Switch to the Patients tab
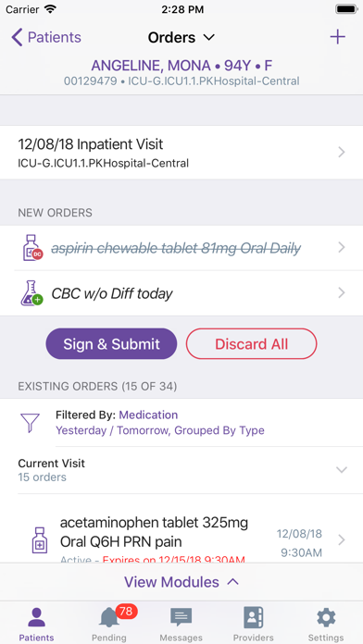The image size is (363, 644). click(37, 623)
